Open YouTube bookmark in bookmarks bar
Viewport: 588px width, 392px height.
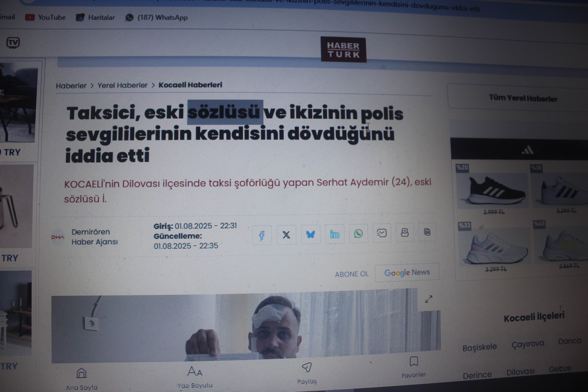[x=46, y=17]
